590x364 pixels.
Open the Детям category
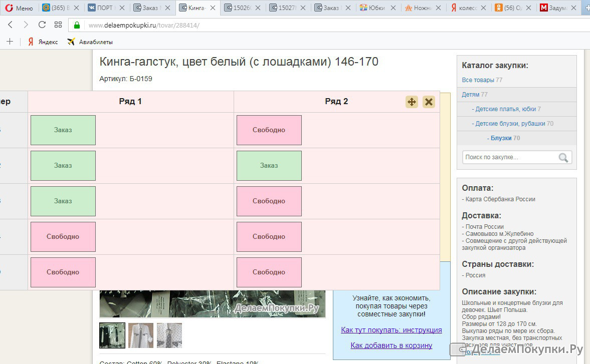pyautogui.click(x=470, y=95)
